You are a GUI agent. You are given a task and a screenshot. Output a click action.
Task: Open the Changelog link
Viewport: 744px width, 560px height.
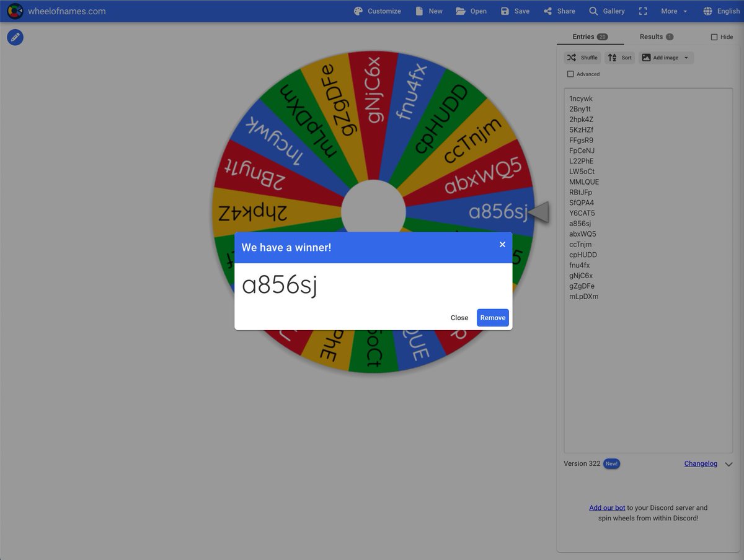701,463
